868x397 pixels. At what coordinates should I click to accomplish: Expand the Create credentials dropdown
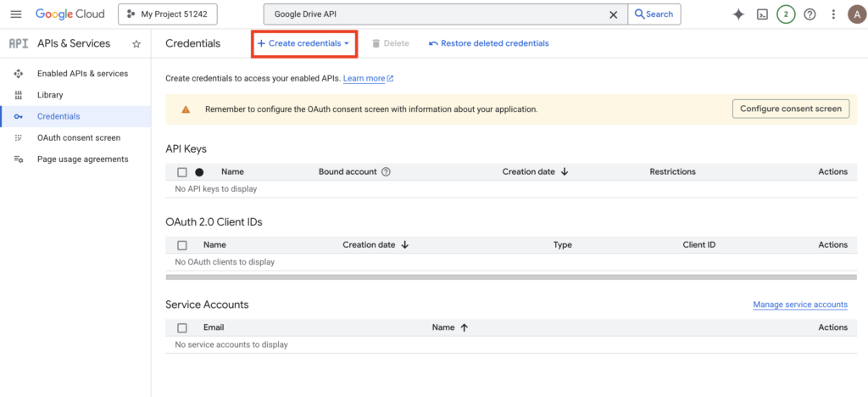[304, 43]
